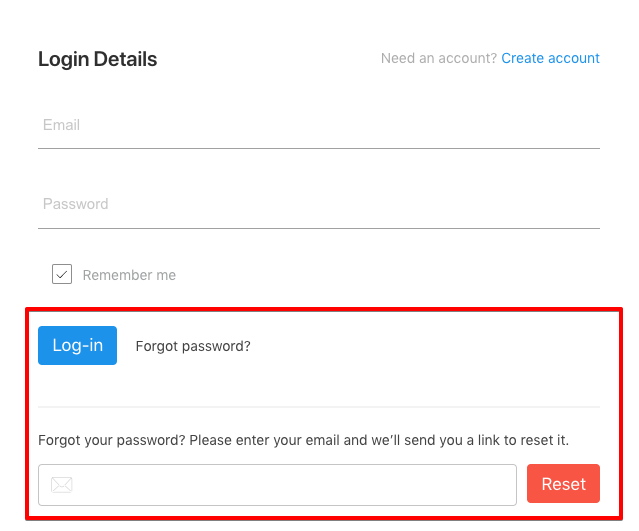Select the Password placeholder text

coord(75,204)
